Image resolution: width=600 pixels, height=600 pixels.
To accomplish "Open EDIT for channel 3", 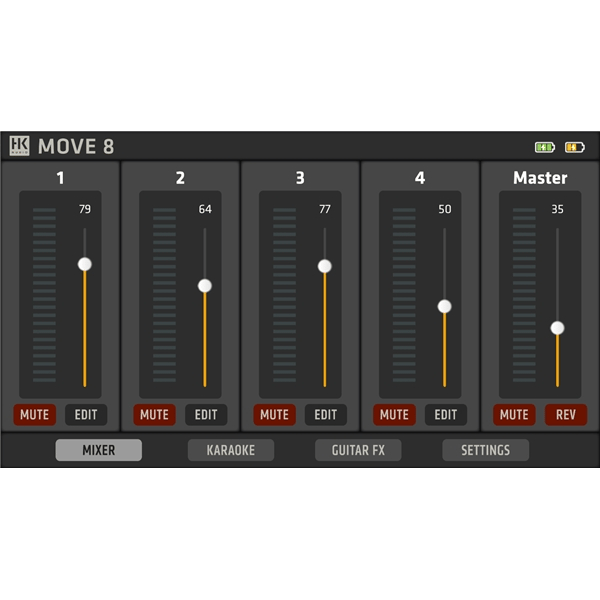I will pos(326,415).
